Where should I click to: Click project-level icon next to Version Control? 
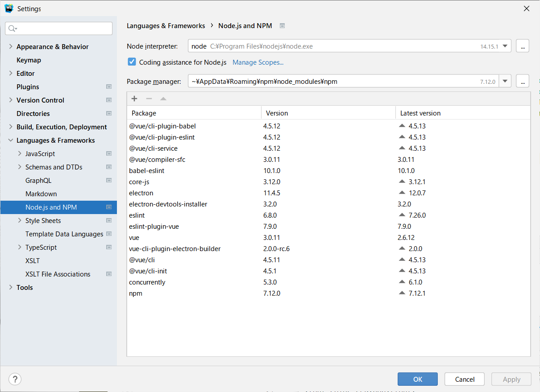(x=108, y=100)
